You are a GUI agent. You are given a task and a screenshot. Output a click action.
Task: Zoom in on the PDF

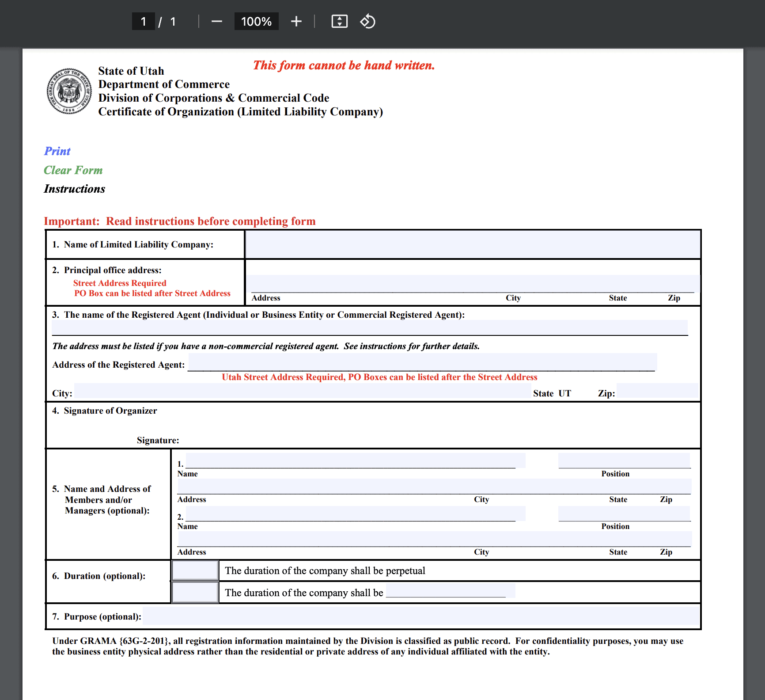point(296,21)
